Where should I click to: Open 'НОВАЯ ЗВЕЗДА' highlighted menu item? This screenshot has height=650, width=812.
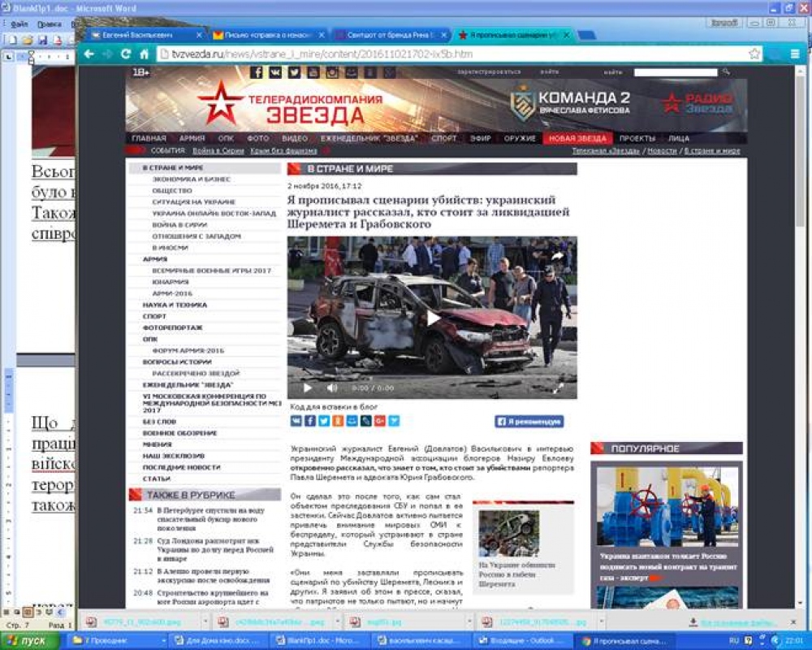coord(577,138)
